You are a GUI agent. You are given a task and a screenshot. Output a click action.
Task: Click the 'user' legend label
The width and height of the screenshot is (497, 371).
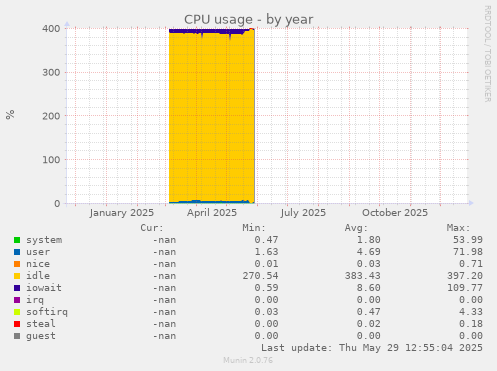(x=38, y=252)
